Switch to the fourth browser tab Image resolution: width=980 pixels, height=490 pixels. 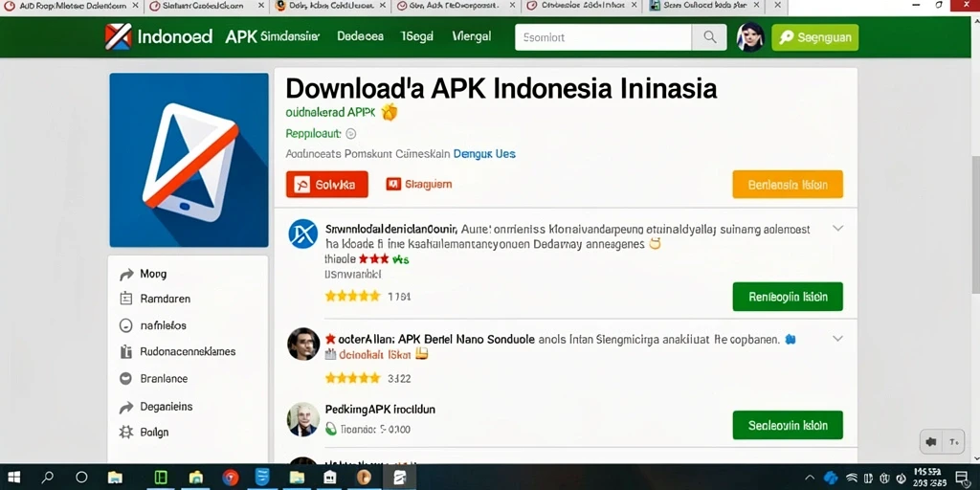coord(457,6)
